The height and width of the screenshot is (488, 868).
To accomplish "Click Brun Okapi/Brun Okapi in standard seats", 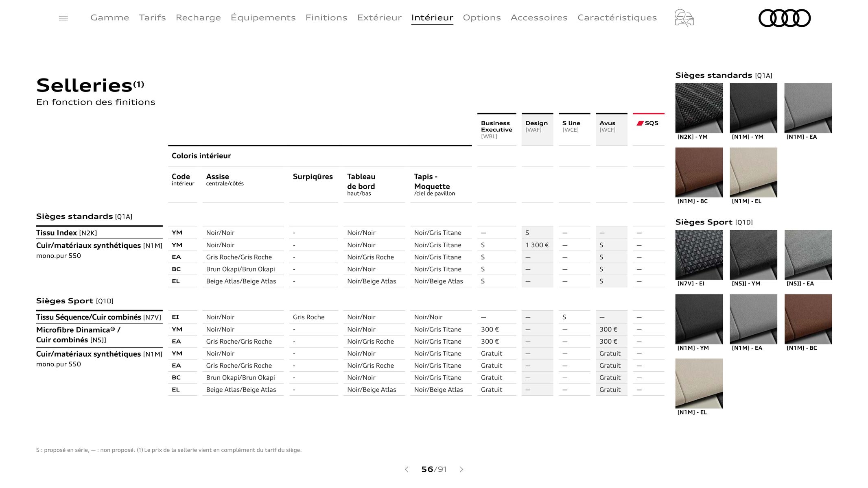I will 241,269.
